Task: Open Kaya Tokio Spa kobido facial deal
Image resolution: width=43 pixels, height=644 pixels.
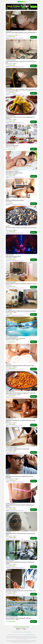Action: tap(21, 311)
